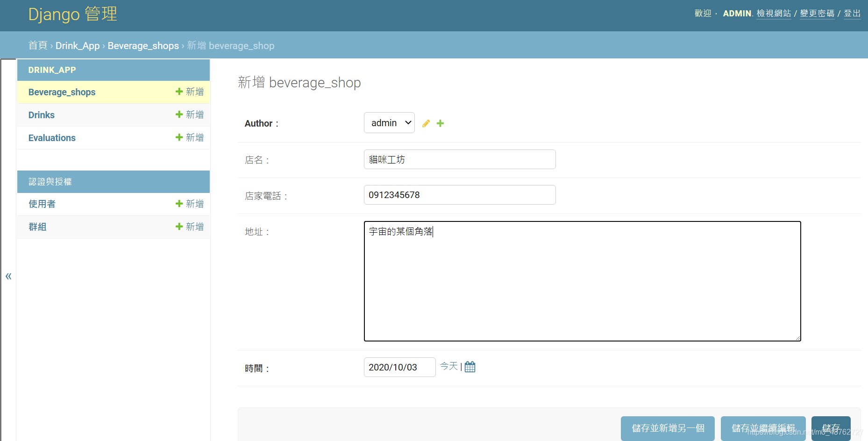Open Drinks model in the sidebar

(x=41, y=115)
